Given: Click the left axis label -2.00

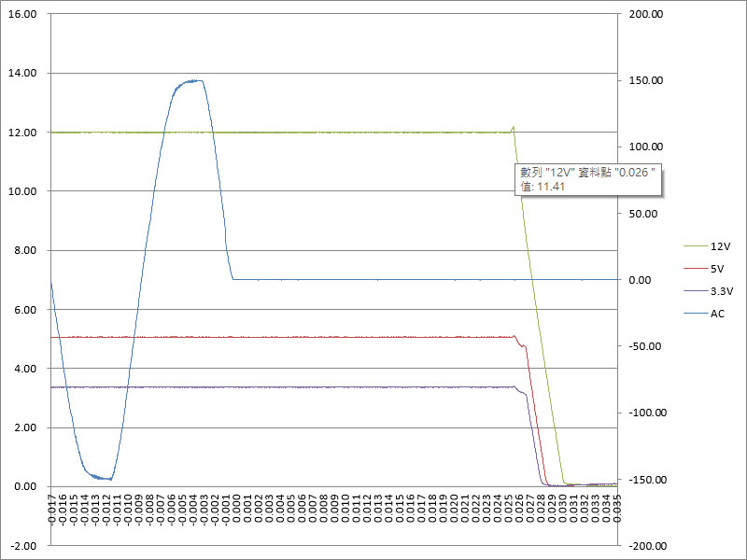Looking at the screenshot, I should click(24, 546).
